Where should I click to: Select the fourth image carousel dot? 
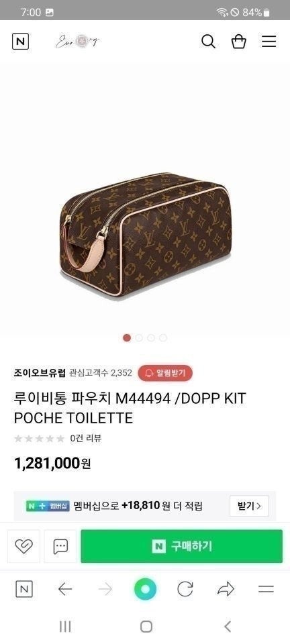[163, 337]
